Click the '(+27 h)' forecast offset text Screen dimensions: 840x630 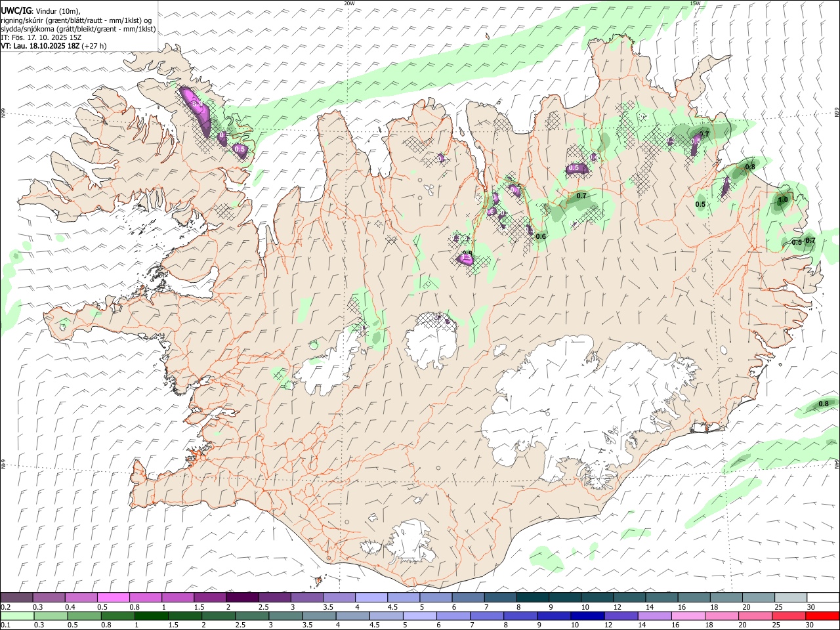(x=95, y=46)
